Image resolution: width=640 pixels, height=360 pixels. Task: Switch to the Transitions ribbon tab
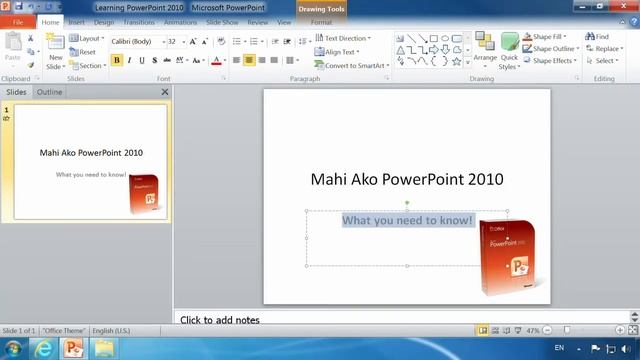coord(139,22)
